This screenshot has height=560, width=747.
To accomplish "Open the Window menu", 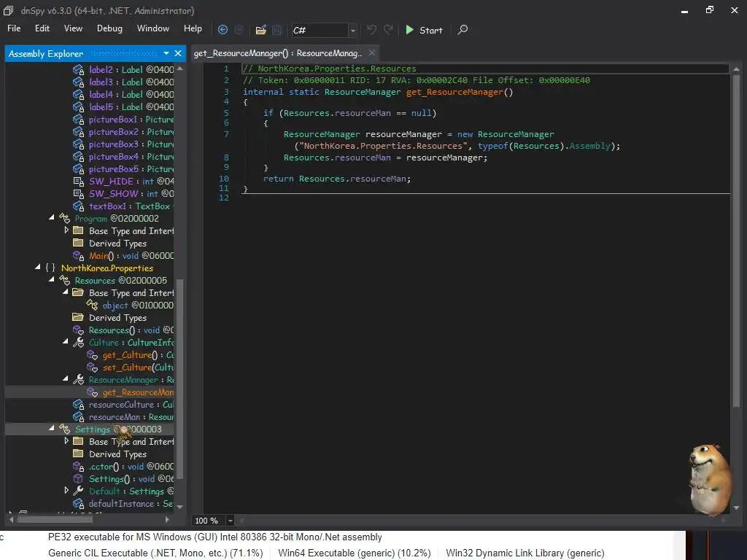I will tap(153, 28).
